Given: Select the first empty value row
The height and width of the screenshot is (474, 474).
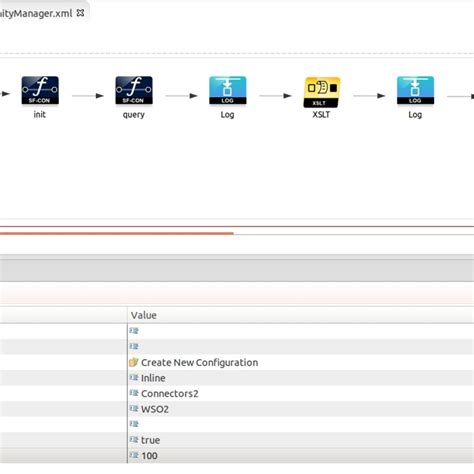Looking at the screenshot, I should [300, 331].
